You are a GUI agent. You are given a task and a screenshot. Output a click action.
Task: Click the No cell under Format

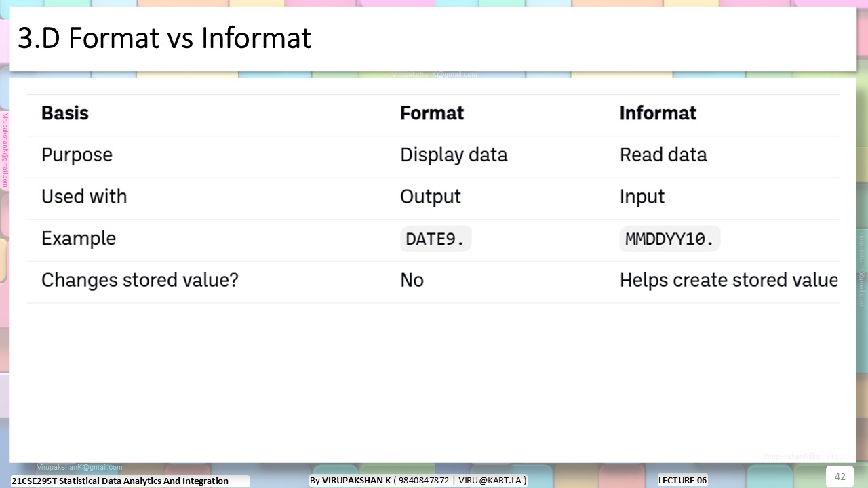412,281
